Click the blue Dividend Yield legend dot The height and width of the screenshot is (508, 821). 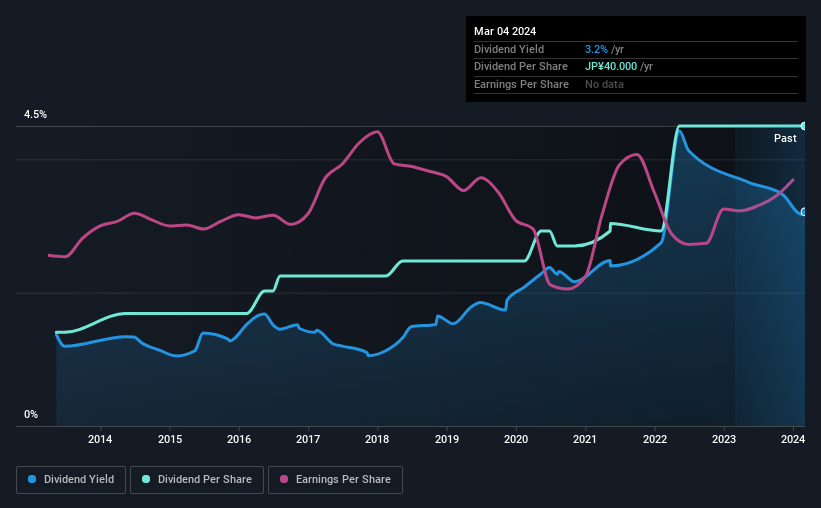tap(32, 479)
